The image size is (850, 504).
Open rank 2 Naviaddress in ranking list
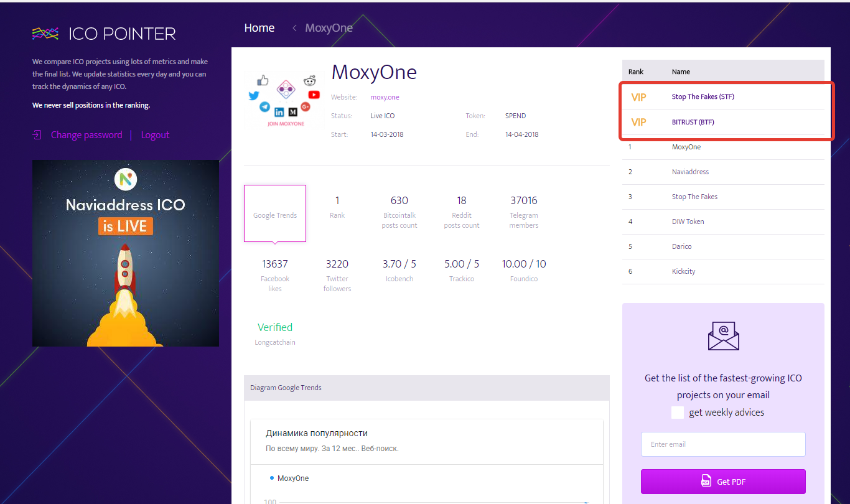coord(723,172)
